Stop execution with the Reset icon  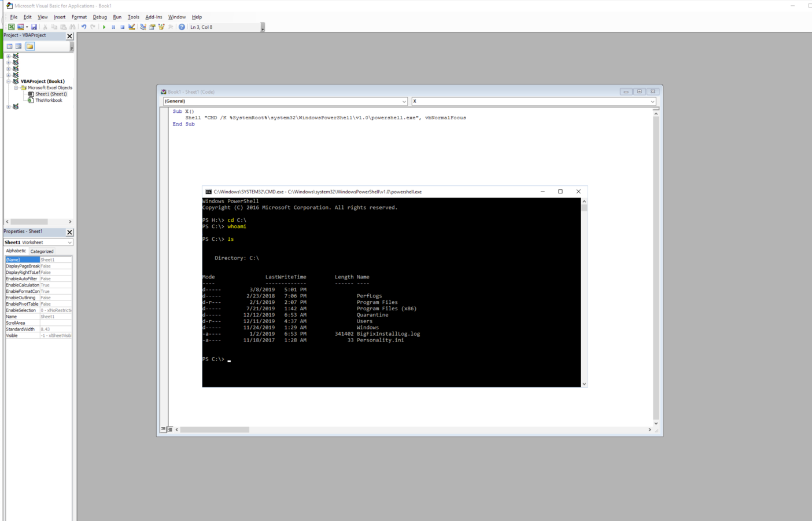point(123,27)
